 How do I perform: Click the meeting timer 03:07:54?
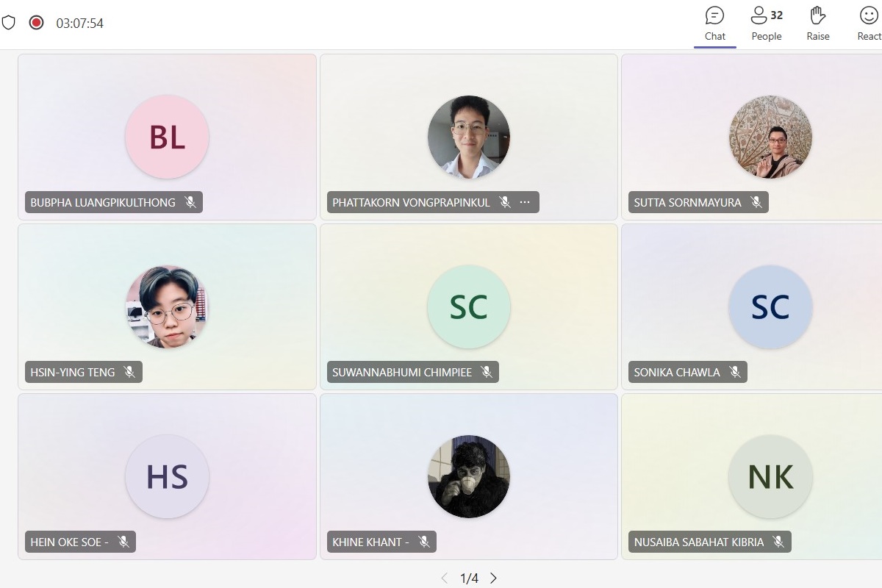pos(80,24)
